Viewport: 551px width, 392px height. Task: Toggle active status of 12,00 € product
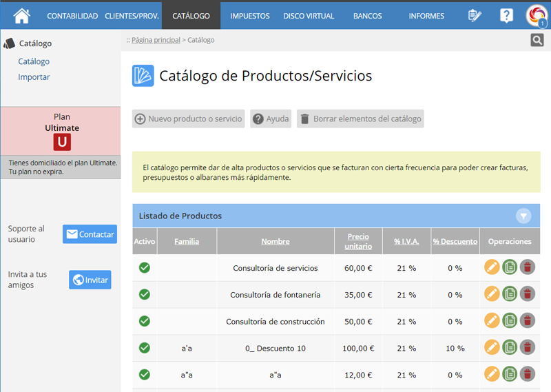[145, 375]
